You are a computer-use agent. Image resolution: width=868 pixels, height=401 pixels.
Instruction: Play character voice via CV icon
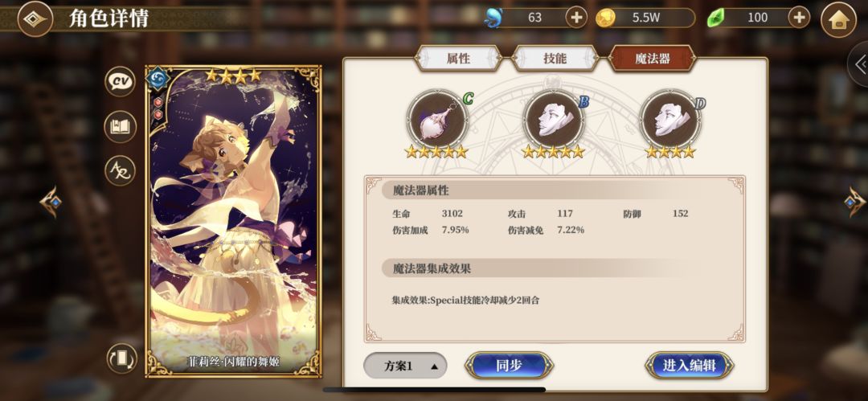click(x=120, y=82)
